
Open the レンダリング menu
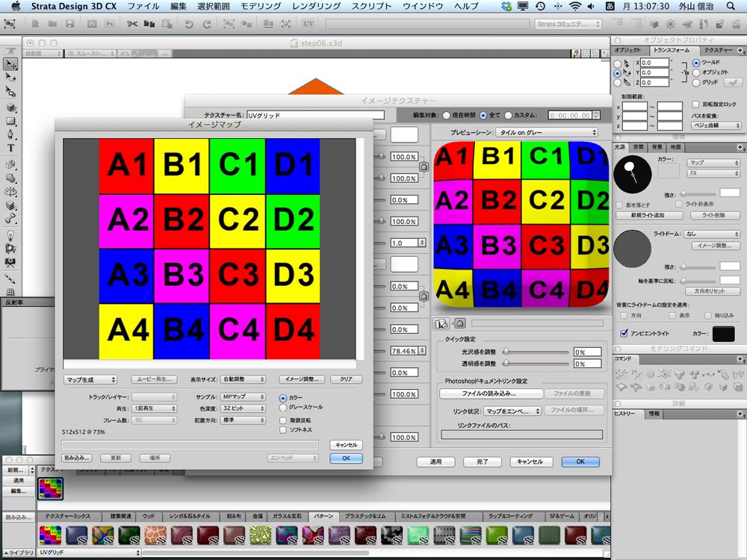pos(316,6)
